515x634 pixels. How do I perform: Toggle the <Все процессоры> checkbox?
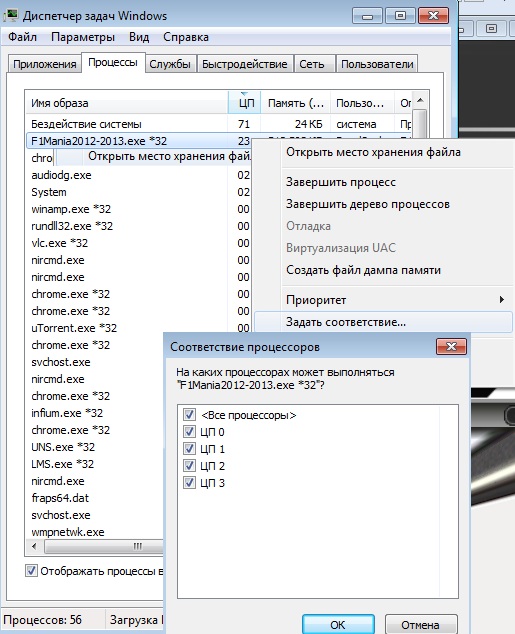[x=190, y=414]
